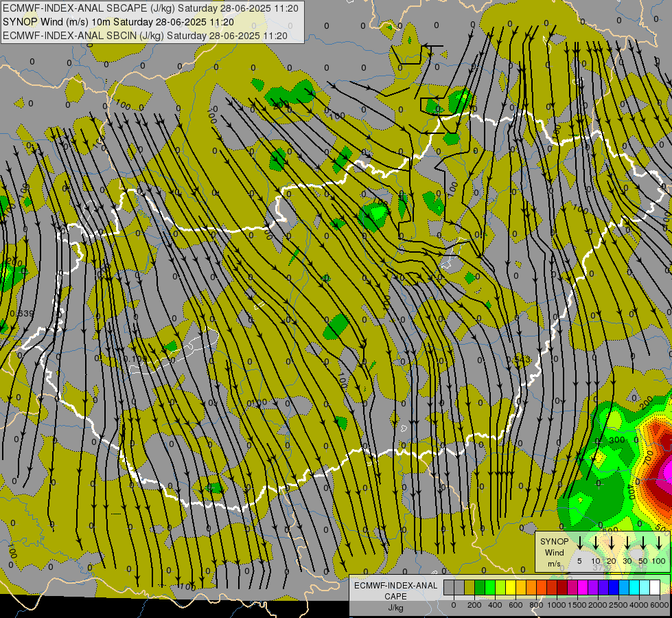
Task: Pick the bright magenta CAPE scale swatch
Action: pos(583,587)
